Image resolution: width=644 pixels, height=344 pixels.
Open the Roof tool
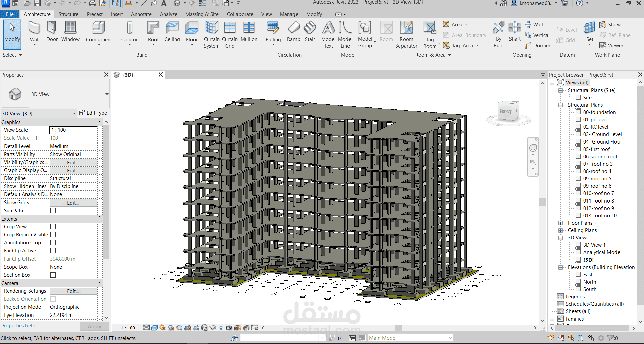[153, 33]
